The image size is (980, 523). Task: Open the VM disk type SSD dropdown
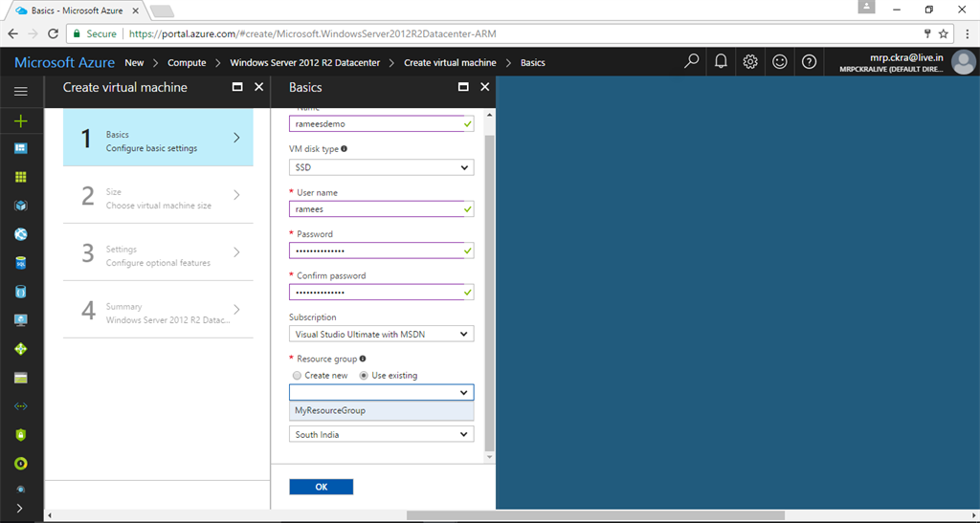pos(381,167)
